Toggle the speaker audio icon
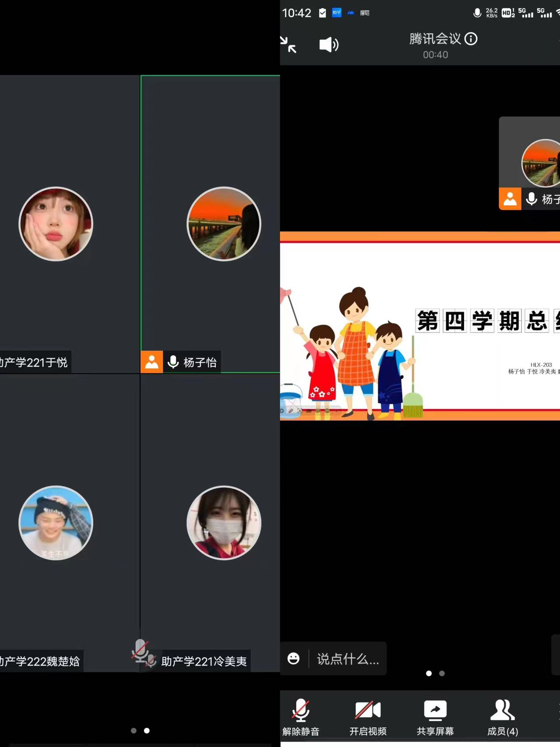The width and height of the screenshot is (560, 747). [329, 45]
